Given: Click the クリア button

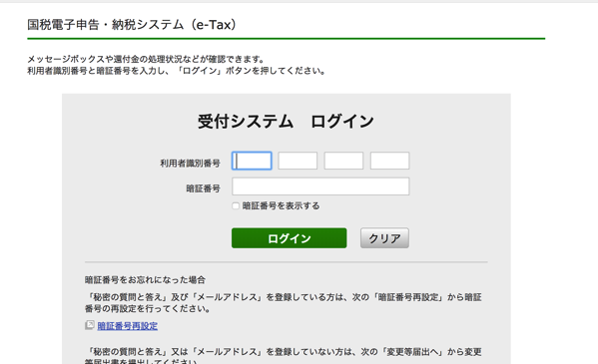Looking at the screenshot, I should click(384, 238).
